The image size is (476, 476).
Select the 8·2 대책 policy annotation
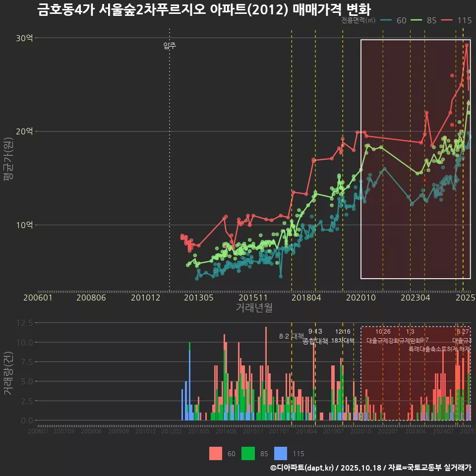(x=292, y=336)
